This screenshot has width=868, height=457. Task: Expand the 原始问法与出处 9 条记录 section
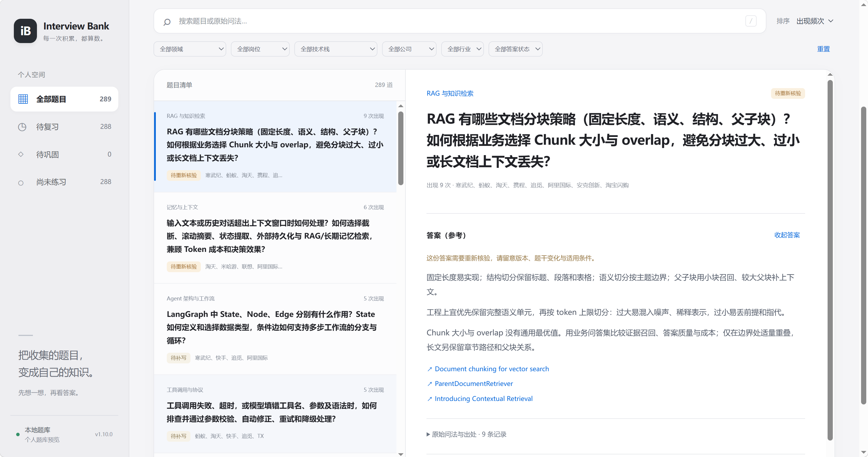(x=466, y=434)
